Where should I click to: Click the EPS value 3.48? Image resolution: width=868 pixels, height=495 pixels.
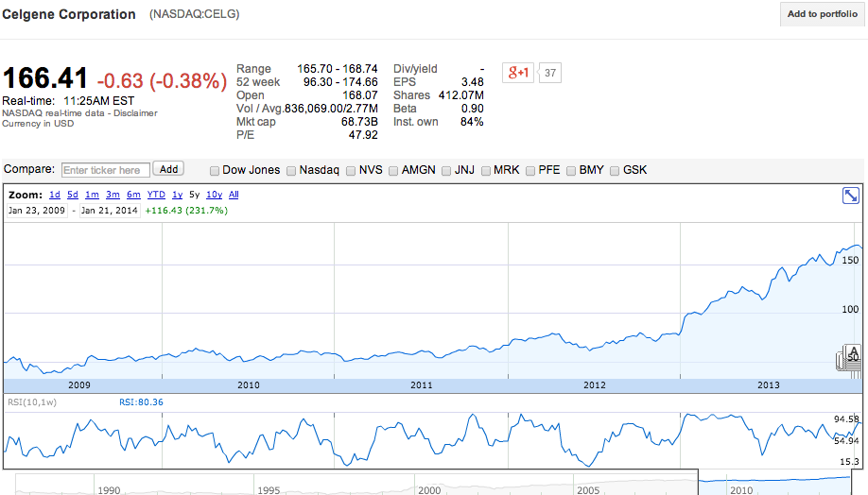(472, 82)
